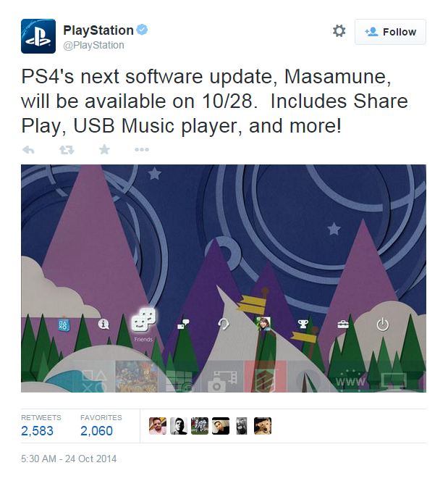Select the PlayStation Store icon in image
Screen dimensions: 448x481
(64, 325)
